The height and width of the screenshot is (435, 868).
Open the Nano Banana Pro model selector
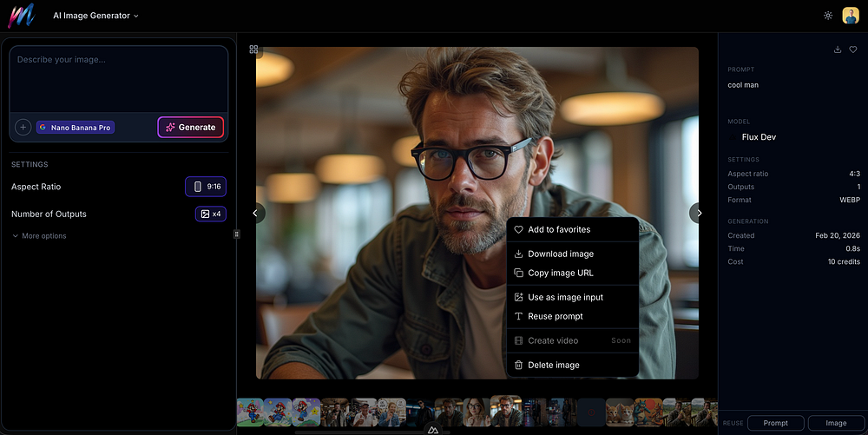(x=76, y=128)
